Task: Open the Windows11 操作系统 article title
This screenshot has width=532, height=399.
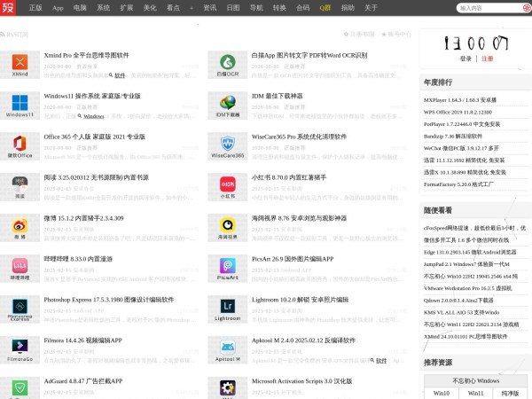Action: point(92,96)
